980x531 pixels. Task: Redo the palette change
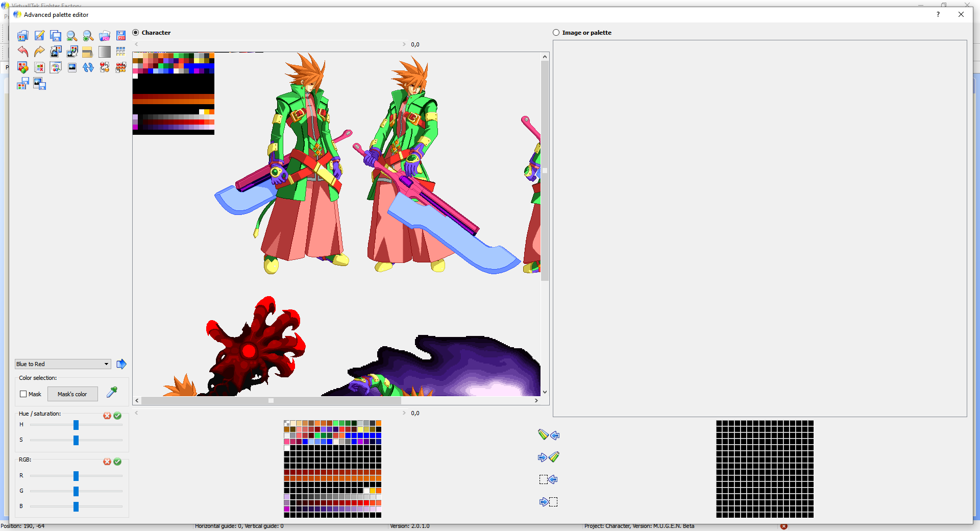tap(39, 52)
